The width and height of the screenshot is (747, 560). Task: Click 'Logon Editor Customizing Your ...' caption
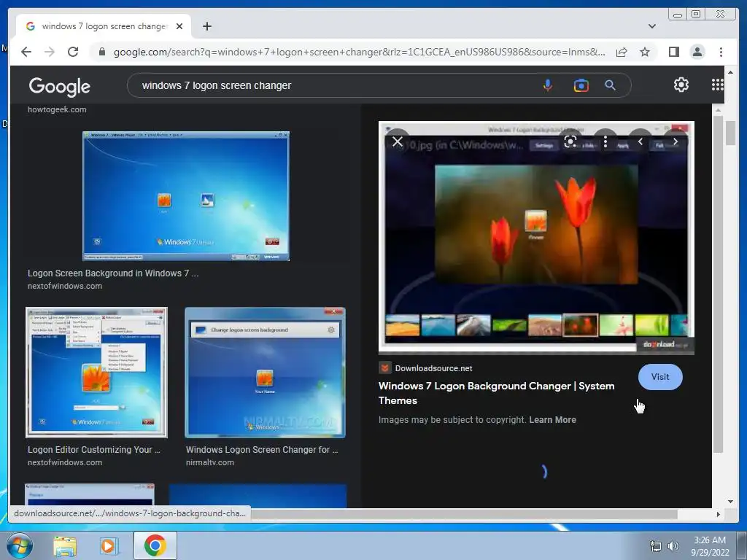94,449
